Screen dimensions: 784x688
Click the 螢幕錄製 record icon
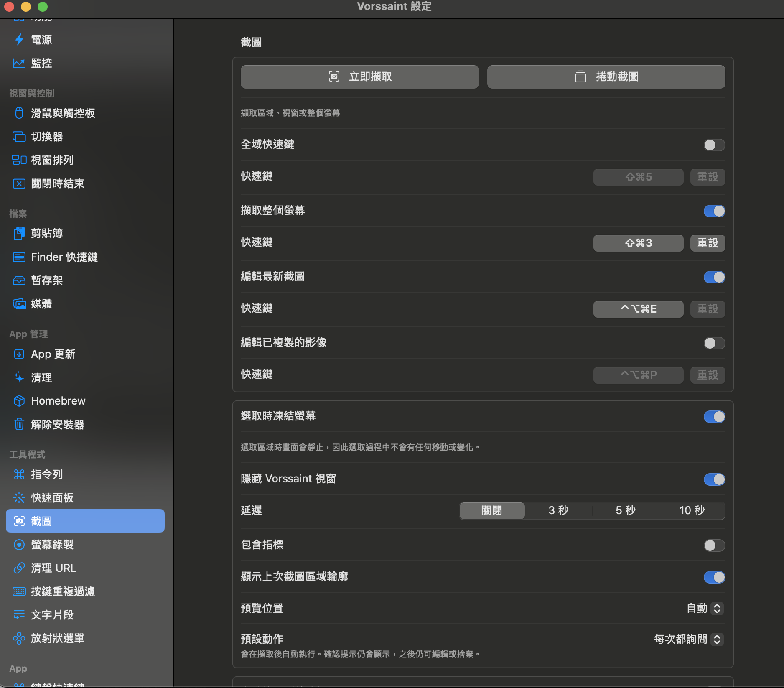[x=19, y=545]
